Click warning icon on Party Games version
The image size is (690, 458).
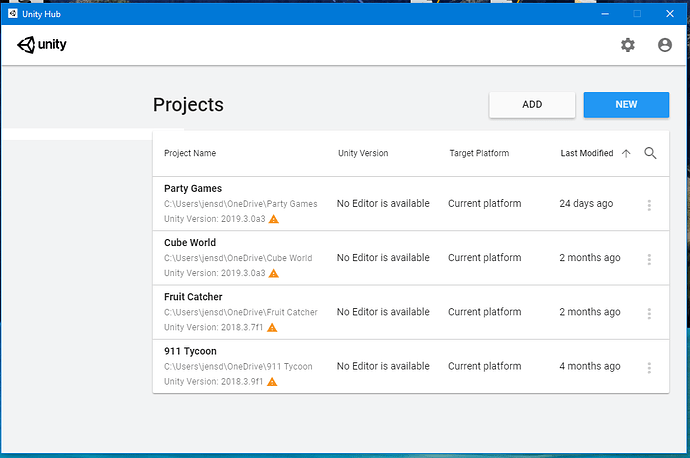coord(273,219)
